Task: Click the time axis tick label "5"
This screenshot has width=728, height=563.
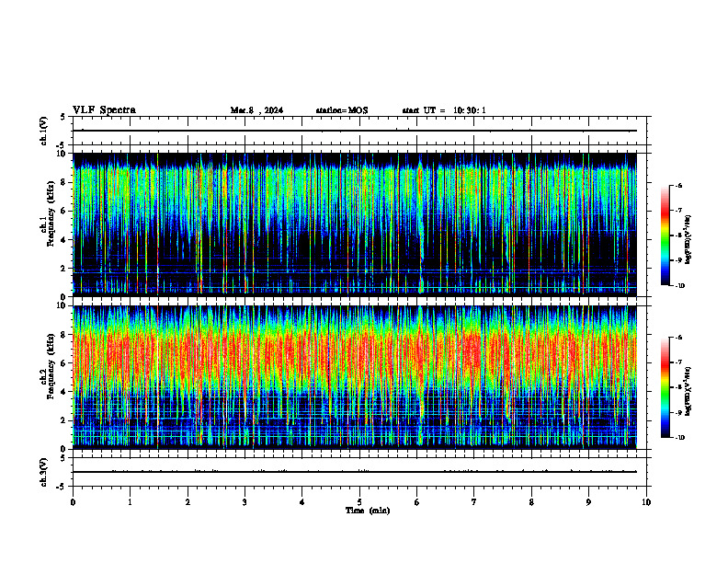Action: (359, 502)
